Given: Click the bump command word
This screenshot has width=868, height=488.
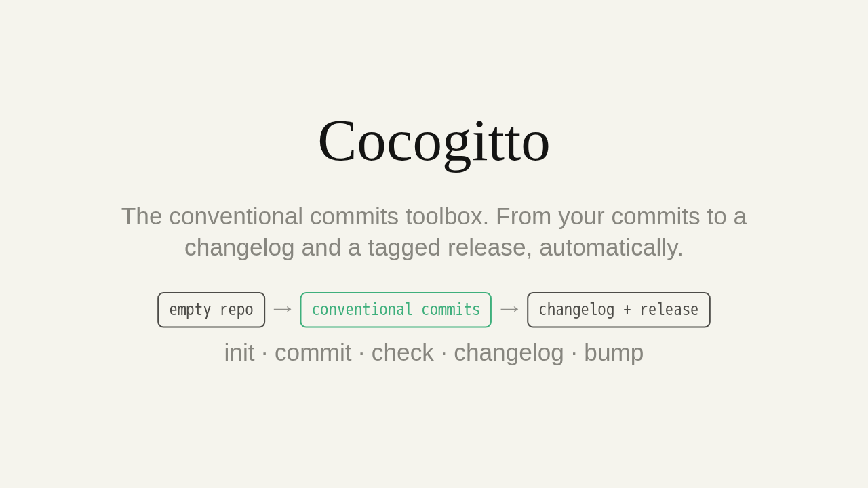Looking at the screenshot, I should point(614,353).
